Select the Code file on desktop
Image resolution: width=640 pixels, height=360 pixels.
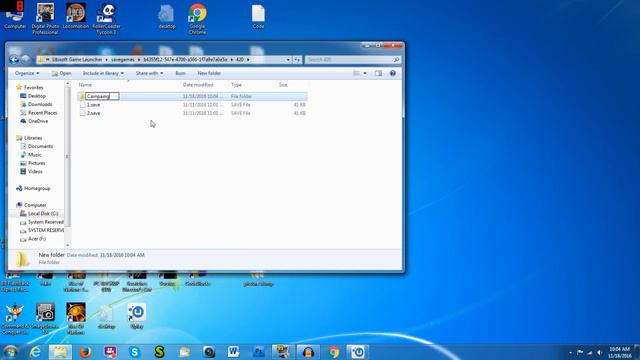pos(258,16)
